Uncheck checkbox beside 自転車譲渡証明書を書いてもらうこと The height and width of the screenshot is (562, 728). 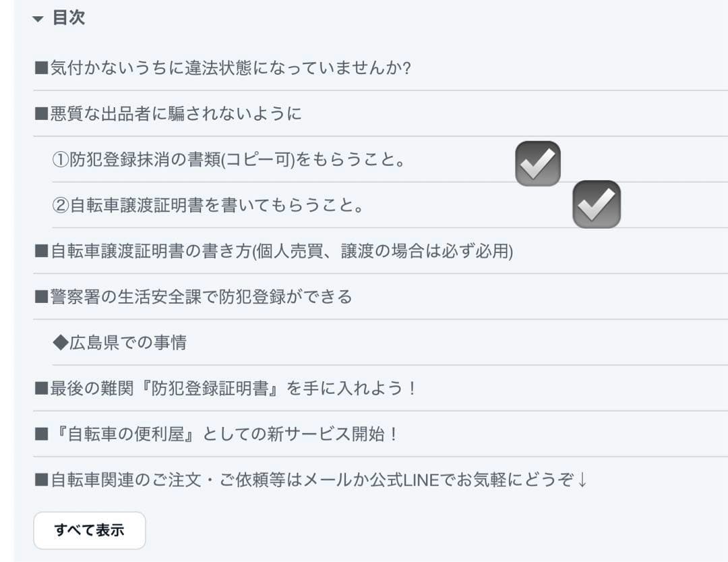(x=597, y=204)
